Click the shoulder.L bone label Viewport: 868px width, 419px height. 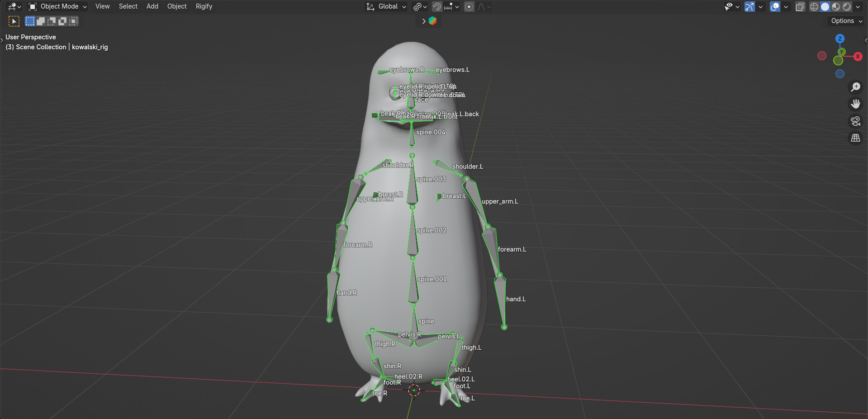(468, 167)
